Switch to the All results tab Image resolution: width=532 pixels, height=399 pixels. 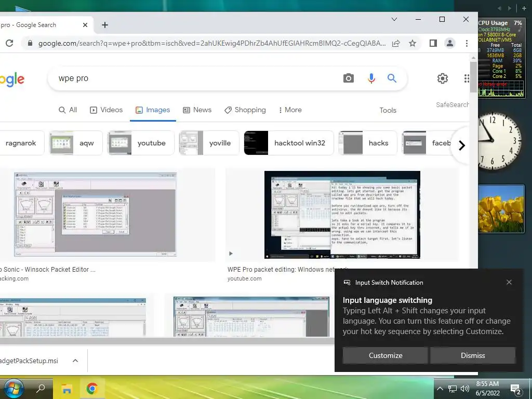(68, 110)
